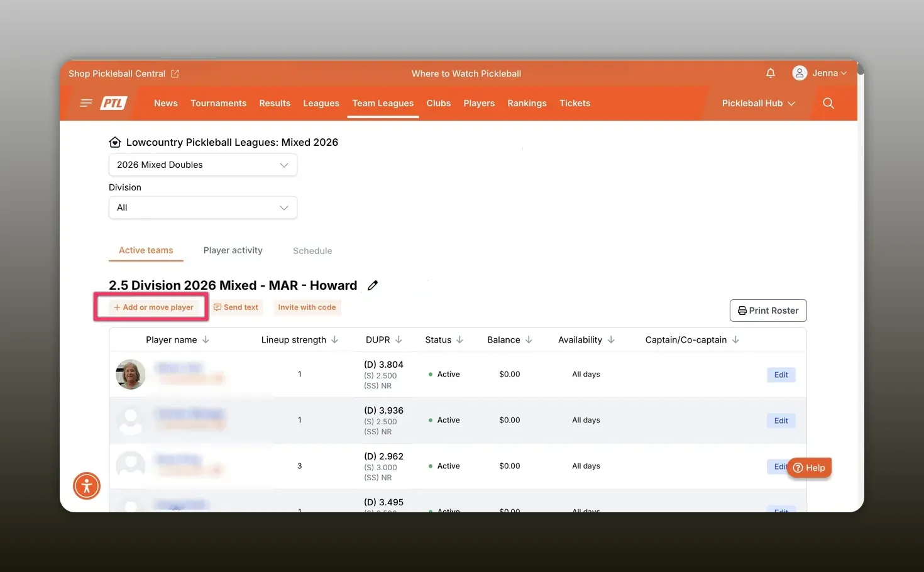Image resolution: width=924 pixels, height=572 pixels.
Task: Click the Jenna user avatar icon
Action: [800, 74]
